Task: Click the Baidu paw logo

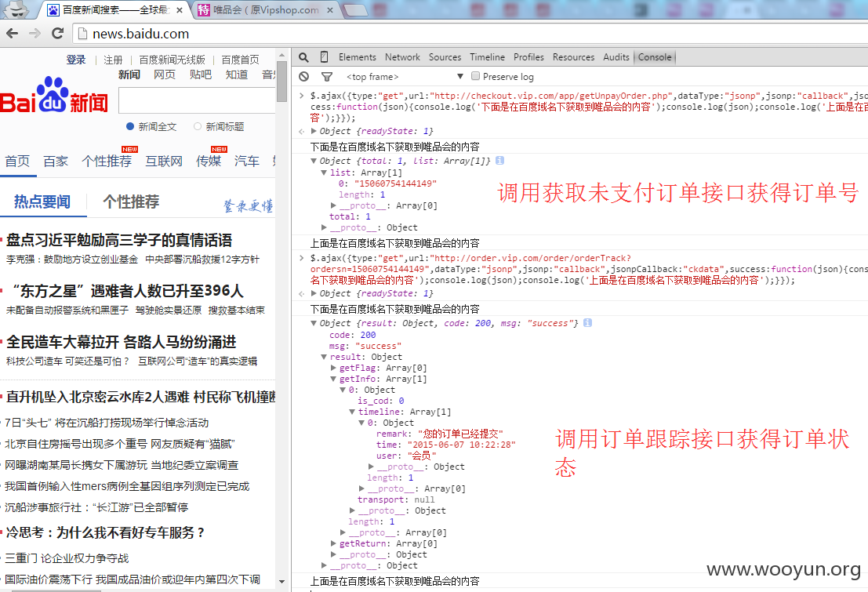Action: coord(52,94)
